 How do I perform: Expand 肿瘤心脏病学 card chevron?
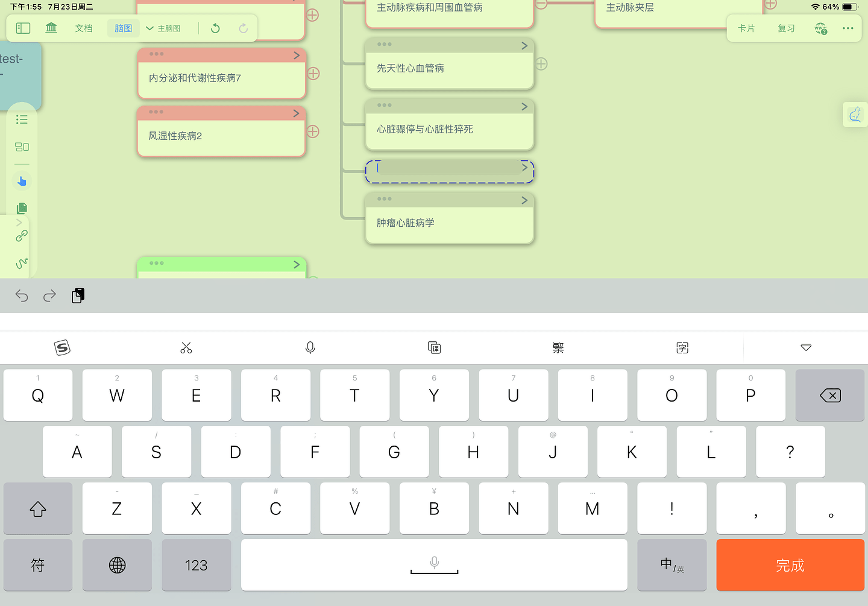(x=524, y=200)
